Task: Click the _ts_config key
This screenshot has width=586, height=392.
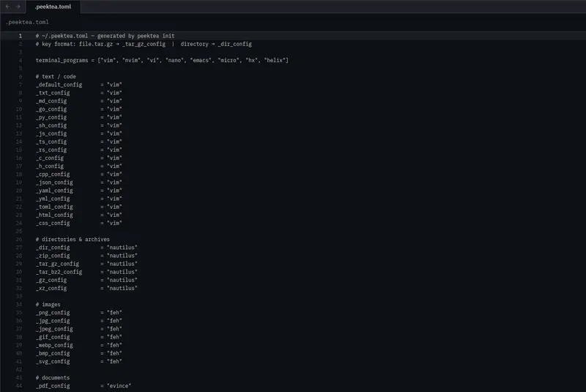Action: pos(51,142)
